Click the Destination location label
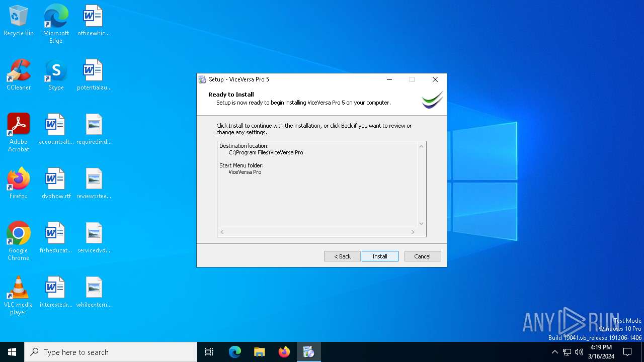644x362 pixels. click(x=244, y=146)
